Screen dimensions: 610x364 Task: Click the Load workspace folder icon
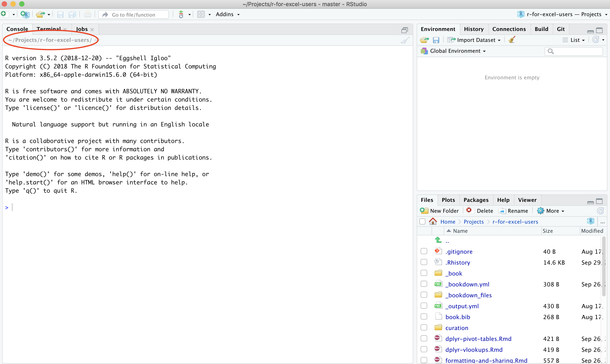(x=424, y=40)
